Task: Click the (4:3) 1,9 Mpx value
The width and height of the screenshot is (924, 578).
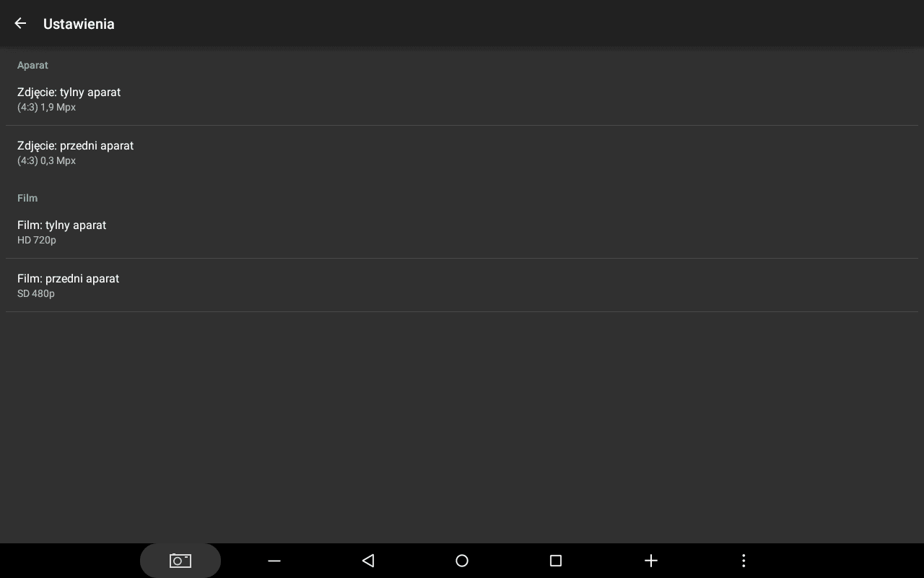Action: (x=46, y=107)
